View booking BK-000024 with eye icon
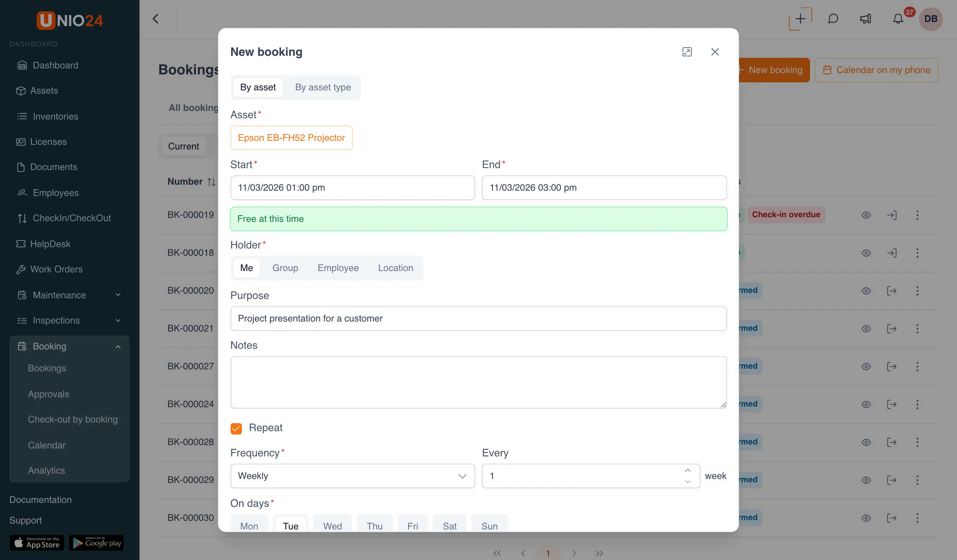 click(x=866, y=404)
